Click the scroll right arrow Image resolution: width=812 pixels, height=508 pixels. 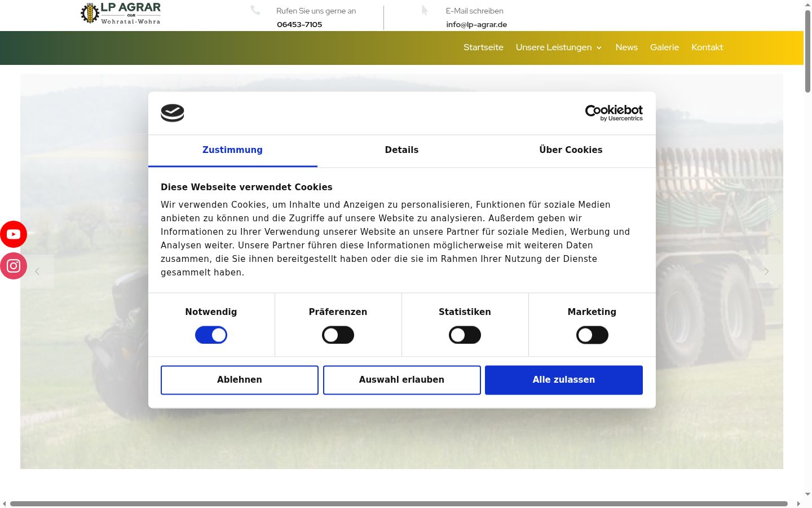798,503
